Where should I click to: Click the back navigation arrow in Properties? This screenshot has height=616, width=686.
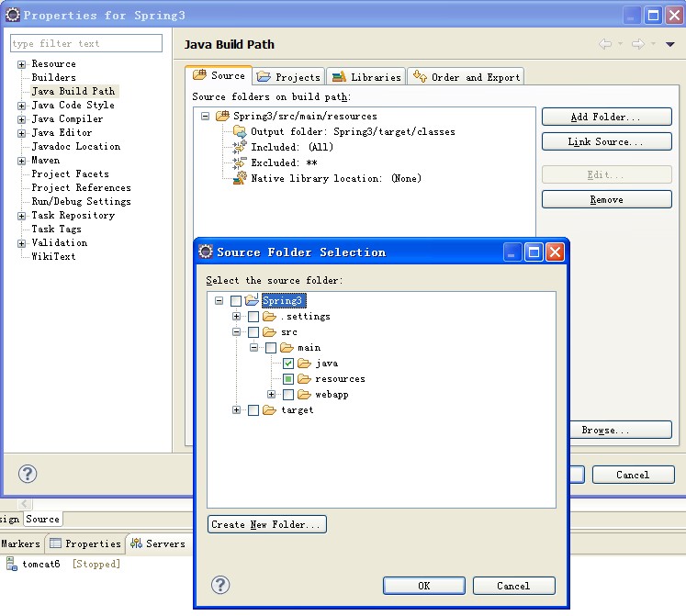pos(605,44)
